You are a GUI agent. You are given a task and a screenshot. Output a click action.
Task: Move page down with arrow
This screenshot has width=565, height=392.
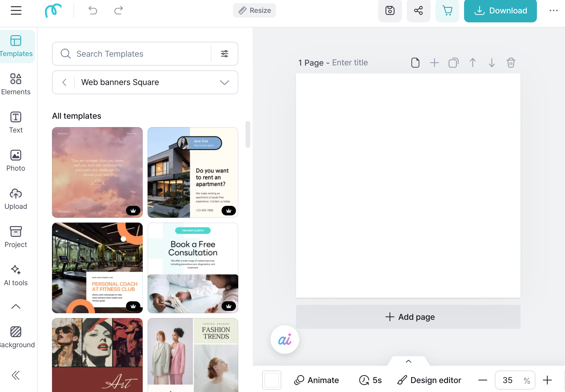click(492, 63)
